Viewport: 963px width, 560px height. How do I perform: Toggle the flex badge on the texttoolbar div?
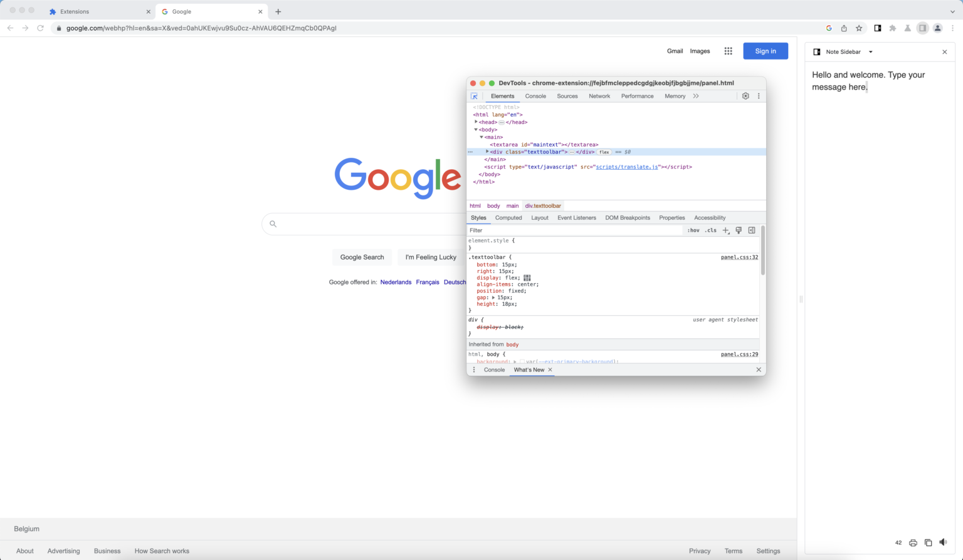(604, 152)
